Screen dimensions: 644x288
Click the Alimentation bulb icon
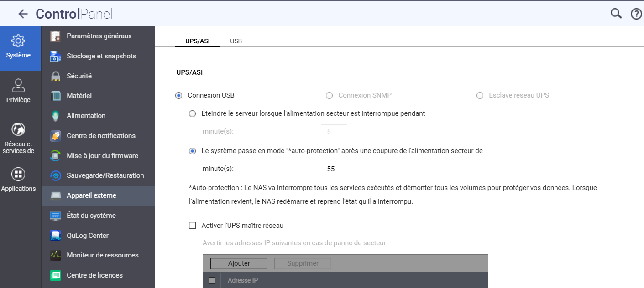55,116
